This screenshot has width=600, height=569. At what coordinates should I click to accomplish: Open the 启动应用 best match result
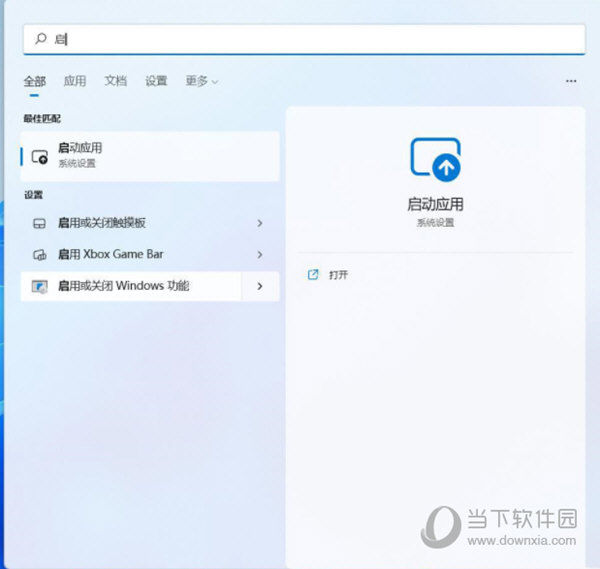tap(150, 155)
